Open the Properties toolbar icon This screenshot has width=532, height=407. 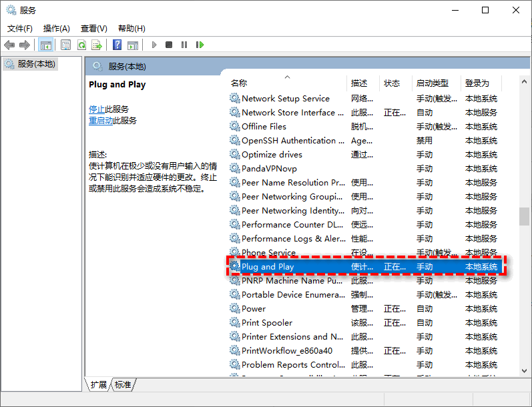[x=65, y=45]
